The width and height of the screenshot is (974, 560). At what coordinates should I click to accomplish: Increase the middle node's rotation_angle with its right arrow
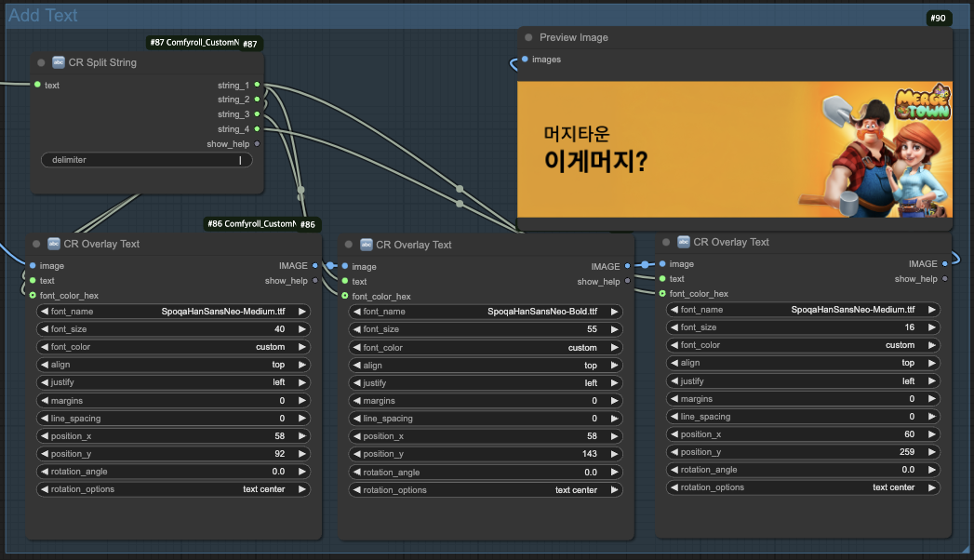(614, 472)
